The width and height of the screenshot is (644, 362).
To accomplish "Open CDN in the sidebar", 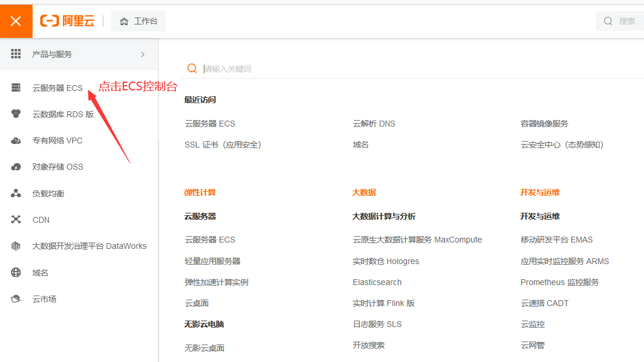I will (x=41, y=220).
